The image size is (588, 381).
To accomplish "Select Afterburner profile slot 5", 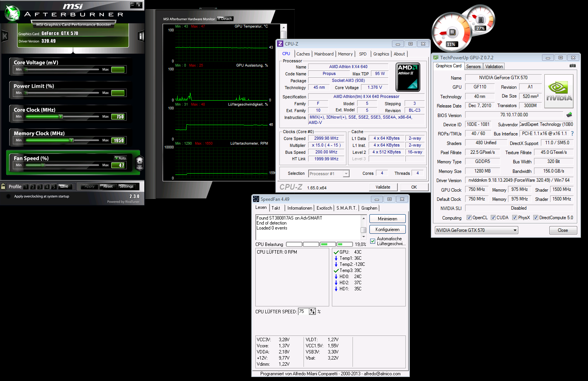I will click(54, 187).
